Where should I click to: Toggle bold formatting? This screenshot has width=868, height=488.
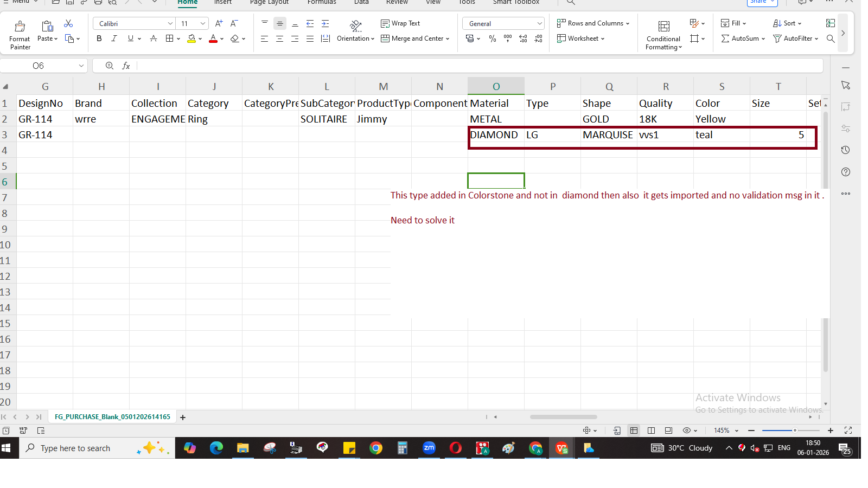99,38
